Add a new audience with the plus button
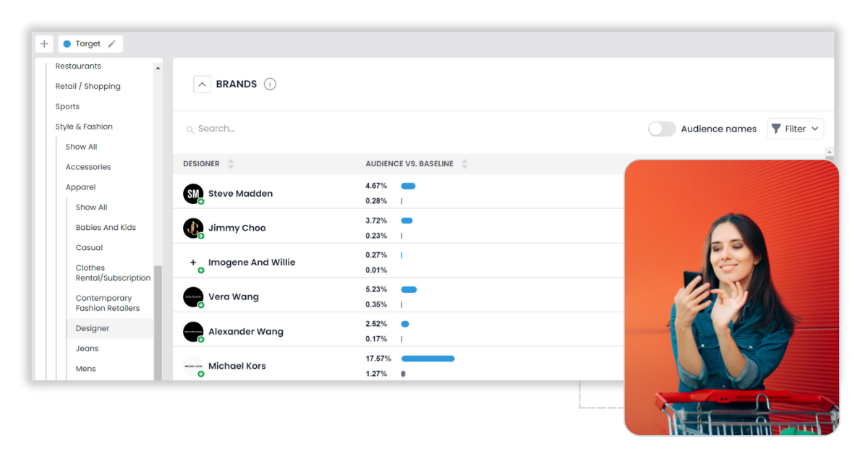The height and width of the screenshot is (454, 868). (x=44, y=44)
